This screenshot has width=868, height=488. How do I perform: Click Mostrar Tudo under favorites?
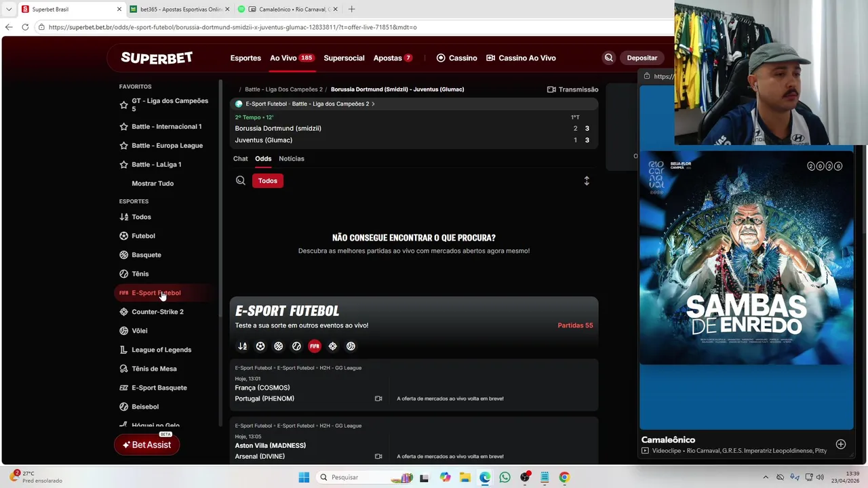coord(153,184)
